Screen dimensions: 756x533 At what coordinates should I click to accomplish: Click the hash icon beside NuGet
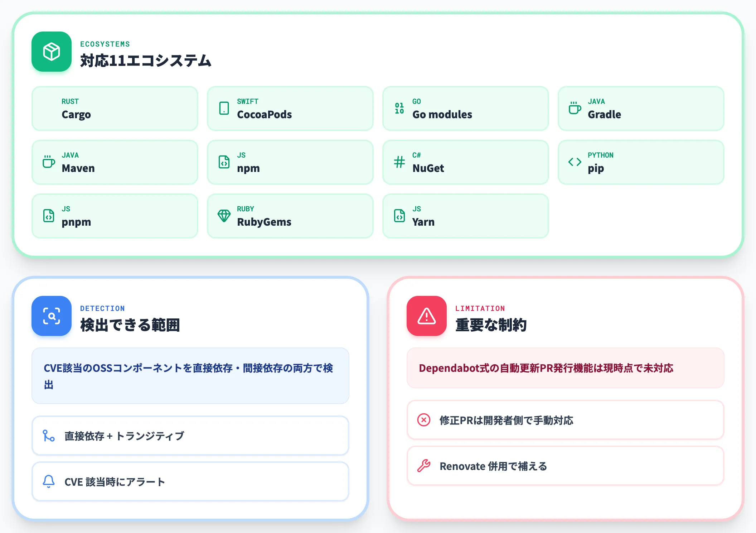click(x=399, y=162)
